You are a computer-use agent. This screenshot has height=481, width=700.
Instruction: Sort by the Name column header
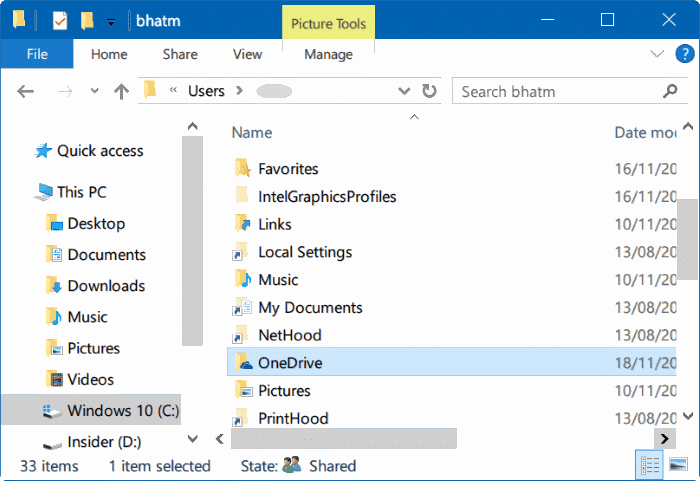point(252,133)
